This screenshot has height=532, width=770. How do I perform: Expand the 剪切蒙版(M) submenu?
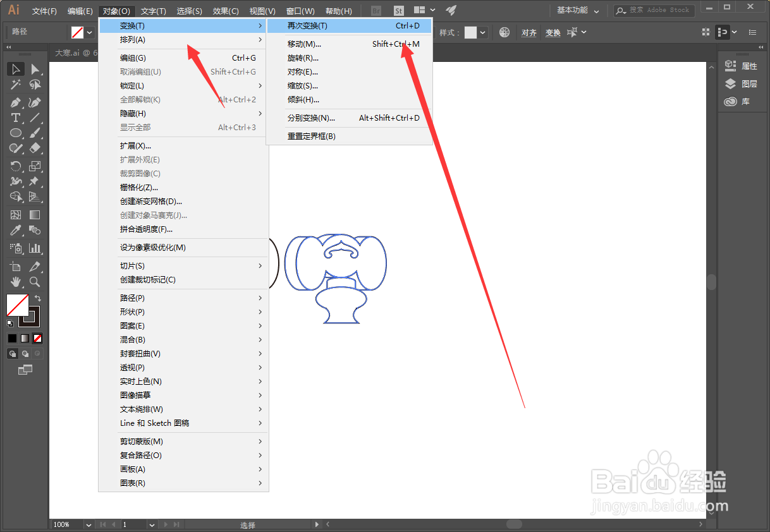coord(183,441)
